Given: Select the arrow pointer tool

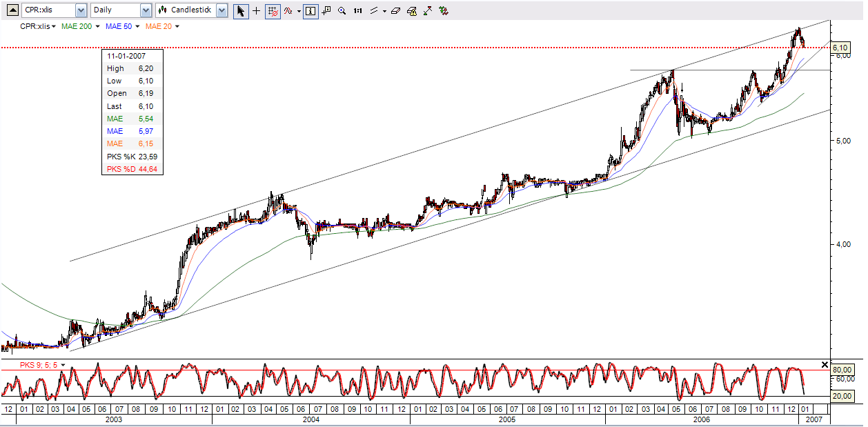Looking at the screenshot, I should coord(241,11).
